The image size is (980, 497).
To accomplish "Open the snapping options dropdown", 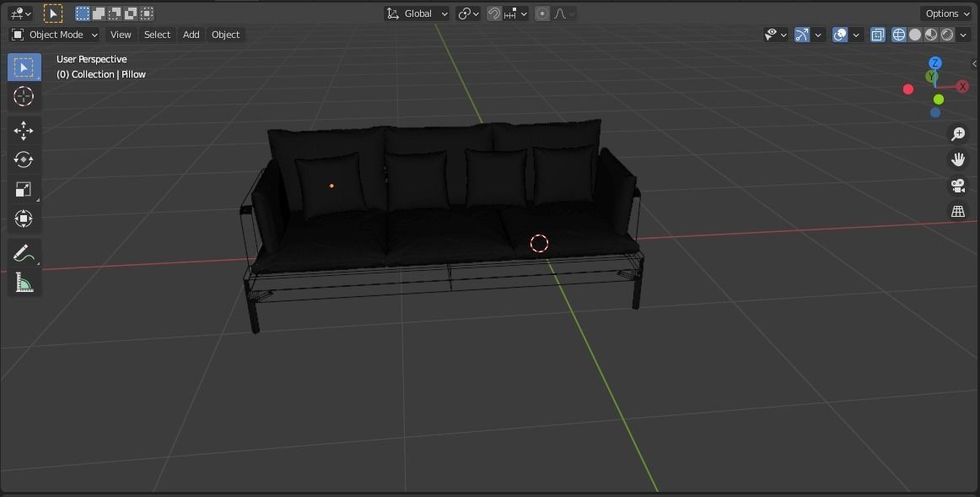I will click(516, 14).
